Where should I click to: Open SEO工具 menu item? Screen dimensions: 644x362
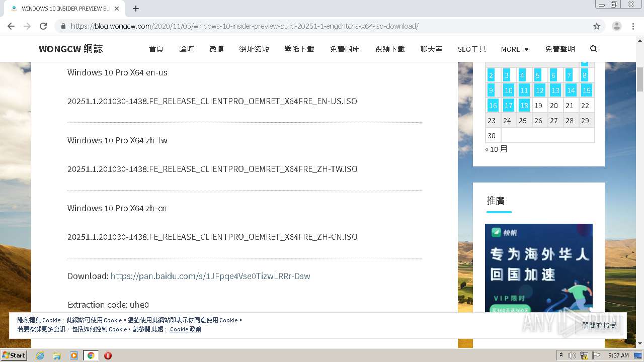pyautogui.click(x=472, y=49)
